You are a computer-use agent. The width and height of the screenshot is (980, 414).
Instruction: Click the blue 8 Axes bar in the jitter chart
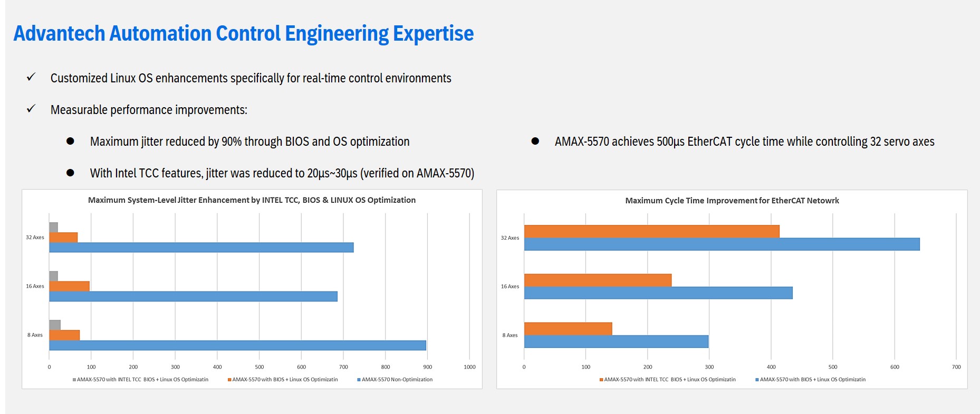click(237, 345)
